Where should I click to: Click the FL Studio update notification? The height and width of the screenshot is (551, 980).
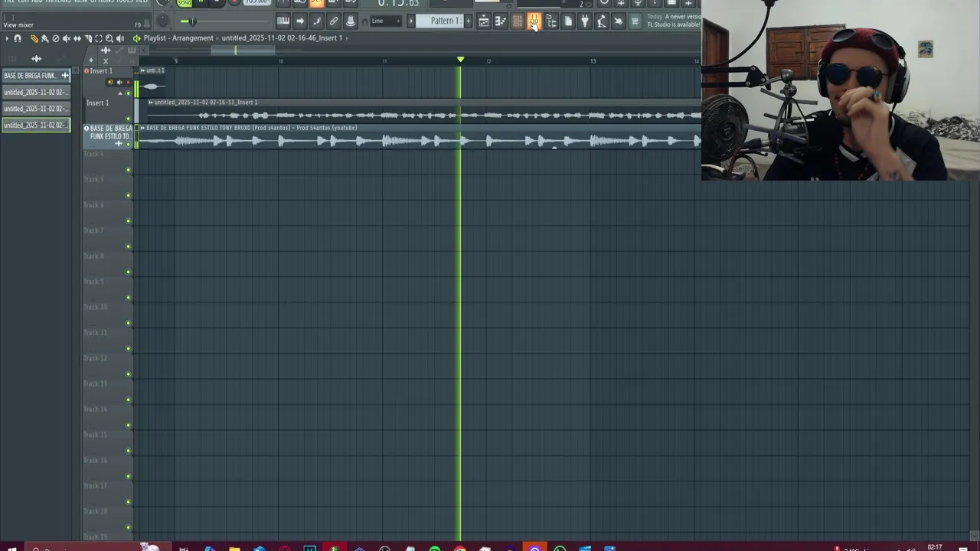point(674,21)
